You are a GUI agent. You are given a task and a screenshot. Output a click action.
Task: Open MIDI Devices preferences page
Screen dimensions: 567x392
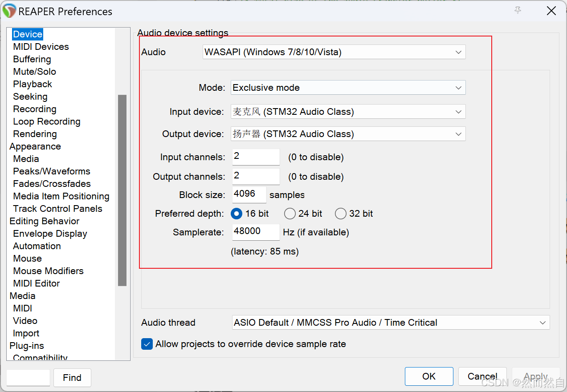41,47
